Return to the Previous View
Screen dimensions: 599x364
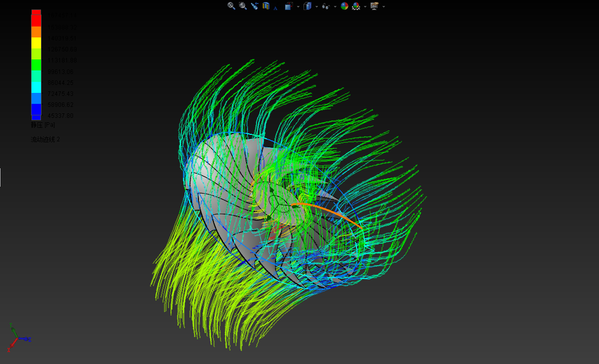click(x=254, y=5)
